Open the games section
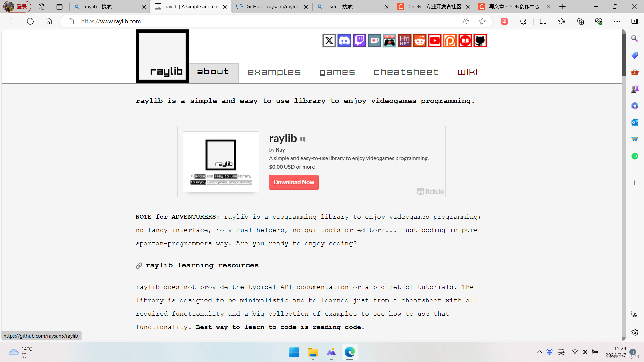This screenshot has width=644, height=362. point(337,72)
